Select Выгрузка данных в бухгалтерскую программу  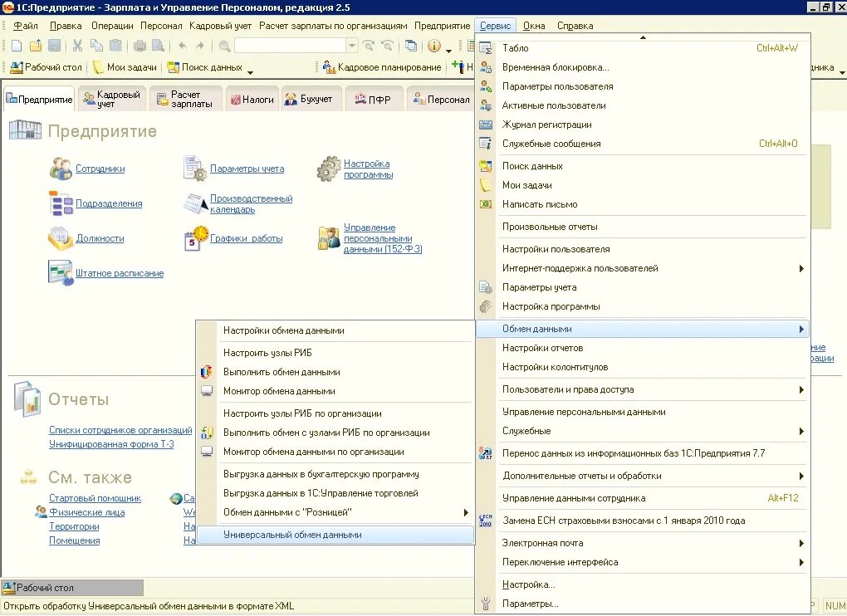(x=335, y=474)
